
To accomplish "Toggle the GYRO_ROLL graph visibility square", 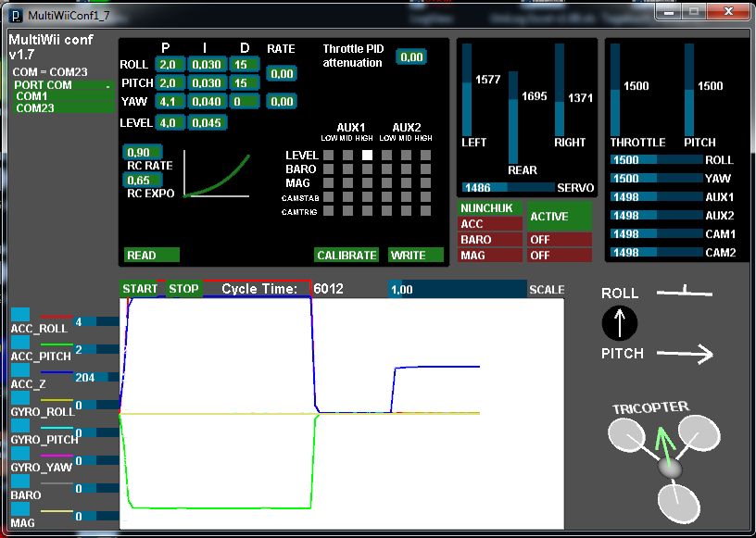I will tap(20, 398).
